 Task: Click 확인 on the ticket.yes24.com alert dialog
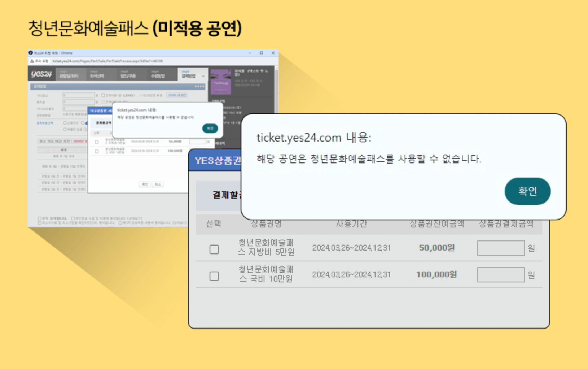coord(527,192)
